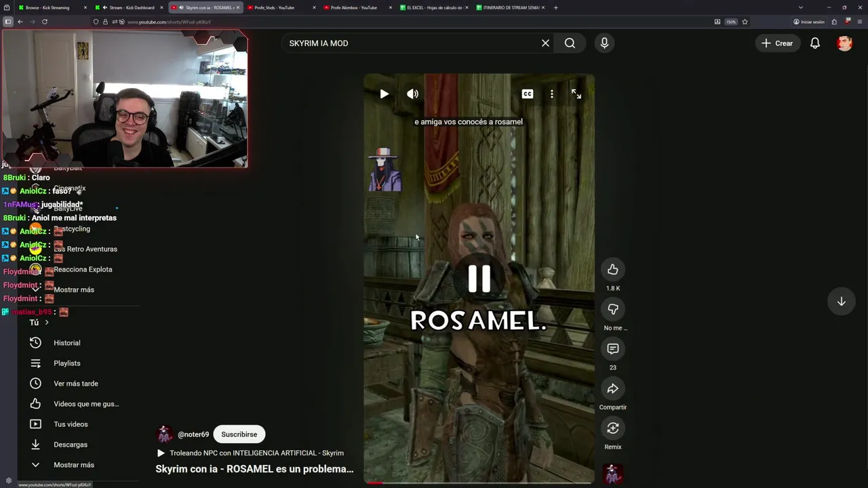The width and height of the screenshot is (868, 488).
Task: Expand the Tú section chevron
Action: [47, 323]
